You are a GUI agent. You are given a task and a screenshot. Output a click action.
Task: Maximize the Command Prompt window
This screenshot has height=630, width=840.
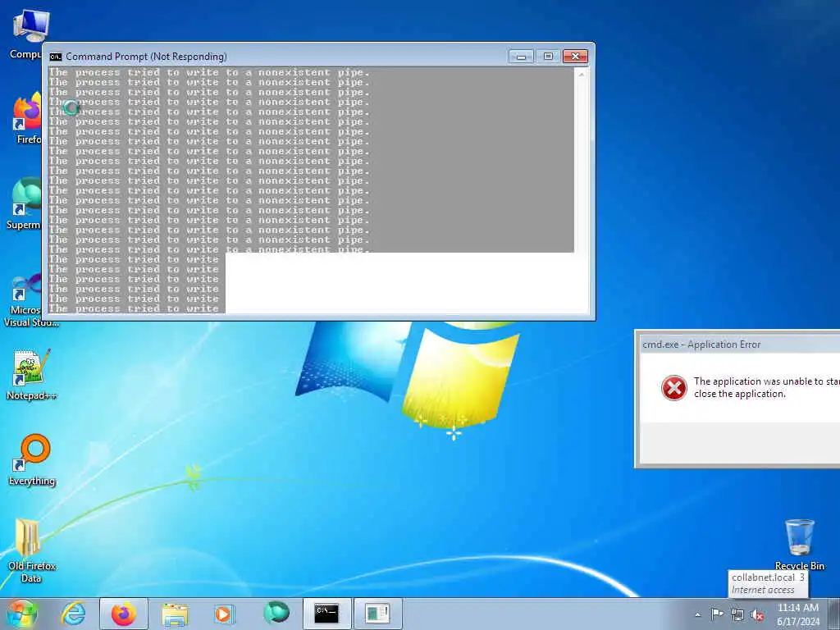coord(548,57)
